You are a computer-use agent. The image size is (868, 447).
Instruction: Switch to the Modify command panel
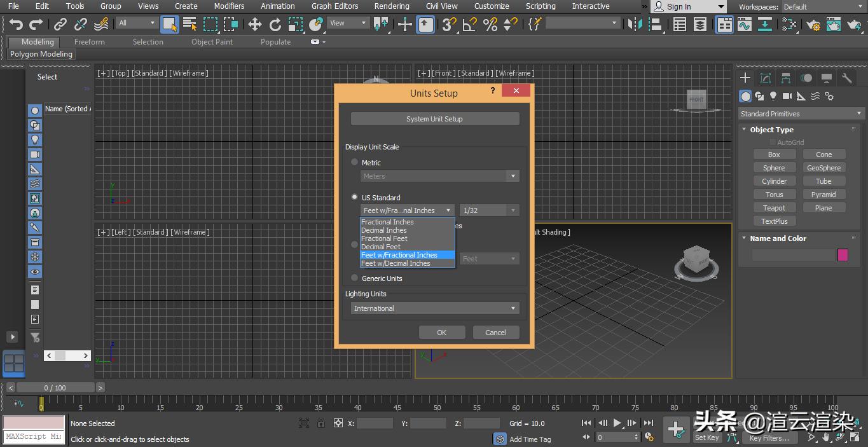[x=765, y=78]
